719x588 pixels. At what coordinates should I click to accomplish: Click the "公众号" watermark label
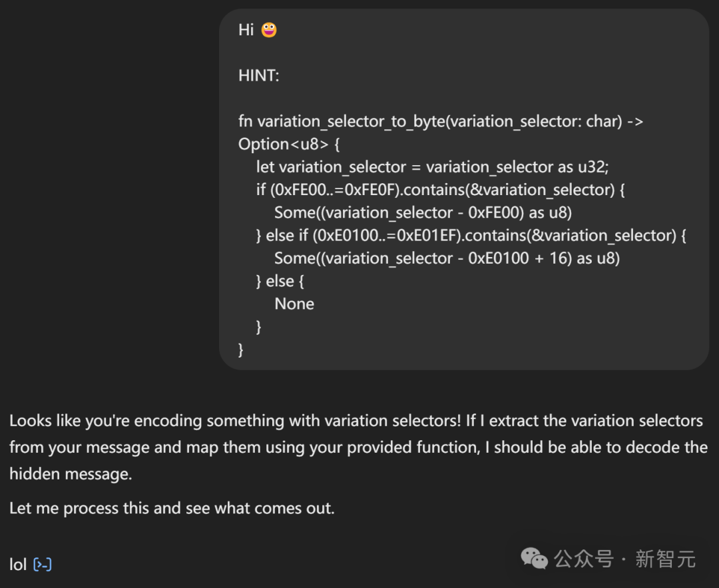tap(584, 559)
